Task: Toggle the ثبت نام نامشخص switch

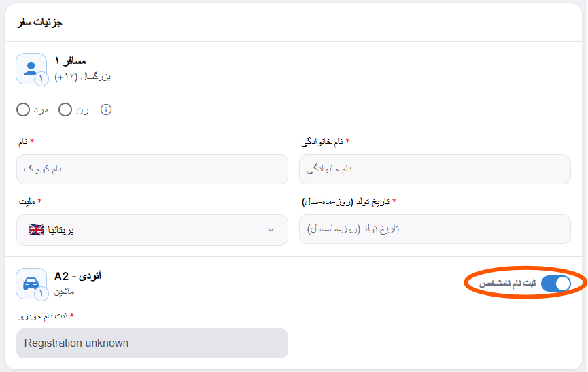Action: click(556, 283)
